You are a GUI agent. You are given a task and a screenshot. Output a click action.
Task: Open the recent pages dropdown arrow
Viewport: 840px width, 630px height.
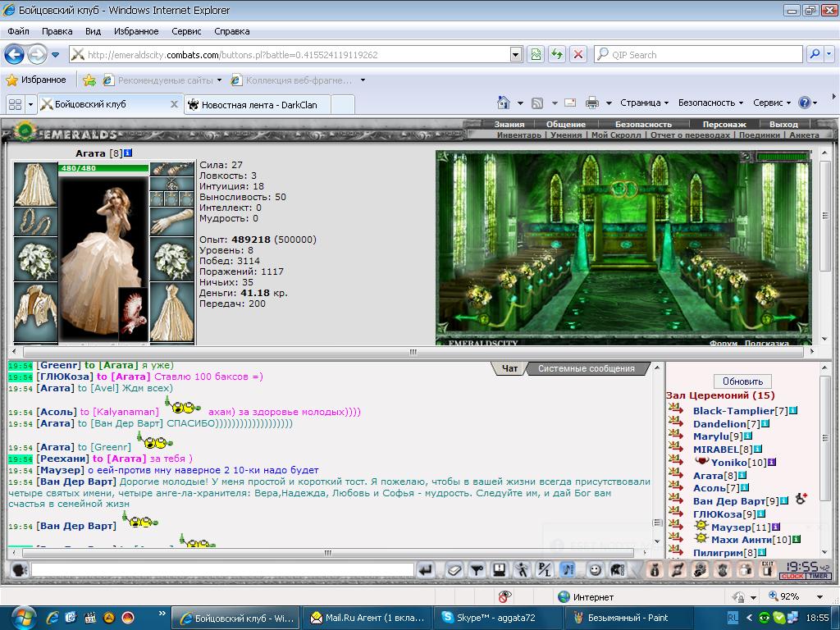pyautogui.click(x=55, y=54)
